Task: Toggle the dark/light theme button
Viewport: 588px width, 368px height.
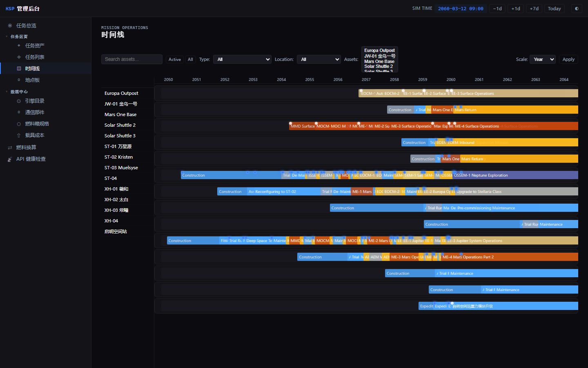Action: coord(577,9)
